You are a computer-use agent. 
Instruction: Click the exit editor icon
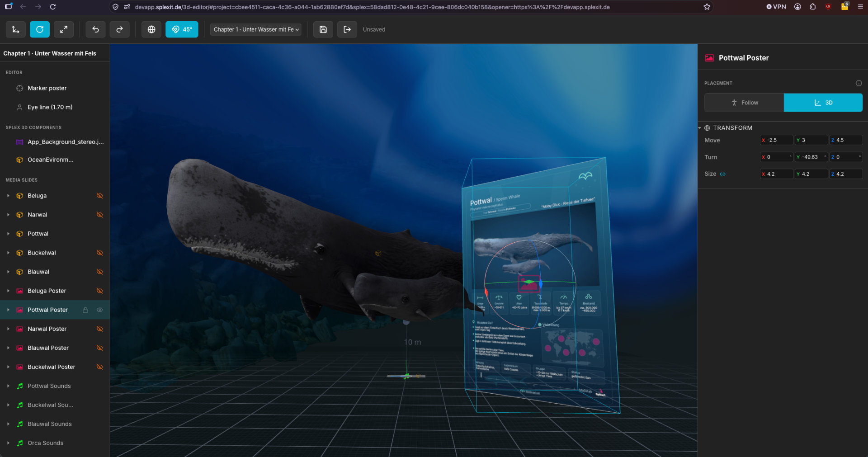[x=347, y=29]
